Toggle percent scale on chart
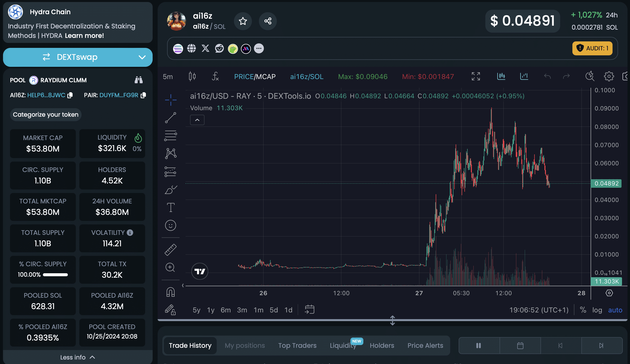 point(583,310)
